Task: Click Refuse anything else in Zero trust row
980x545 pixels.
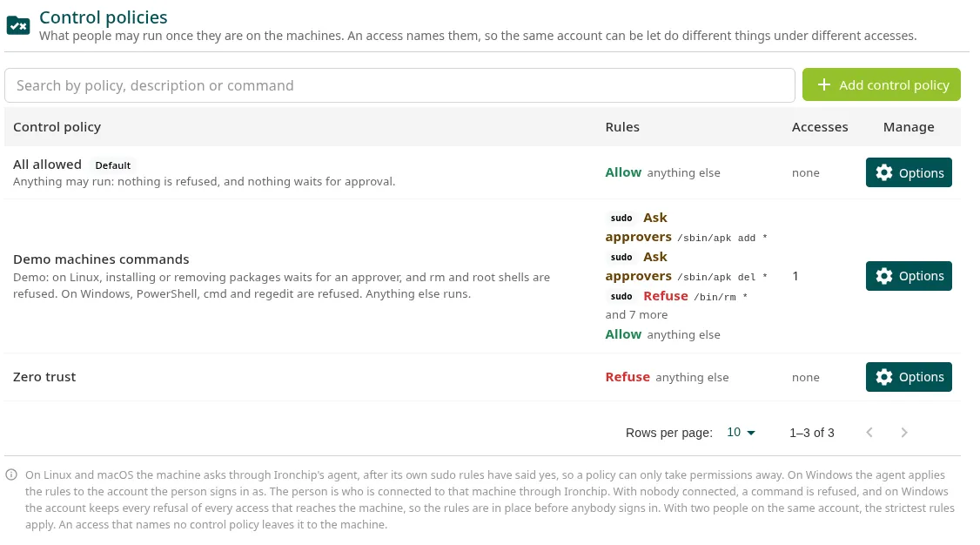Action: coord(667,377)
